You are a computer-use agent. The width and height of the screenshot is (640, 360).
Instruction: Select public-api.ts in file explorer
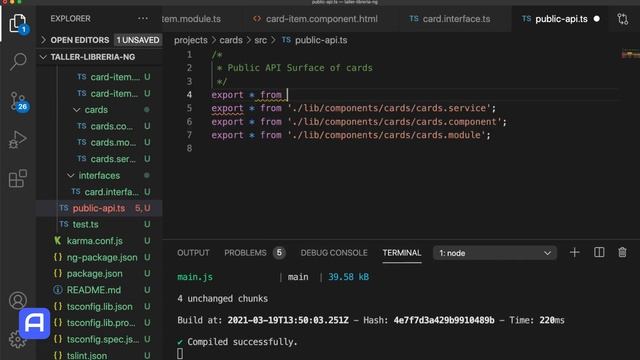(x=99, y=208)
